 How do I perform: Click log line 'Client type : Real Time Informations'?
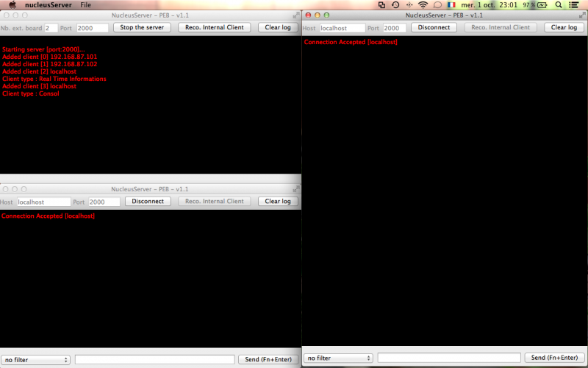(x=54, y=79)
